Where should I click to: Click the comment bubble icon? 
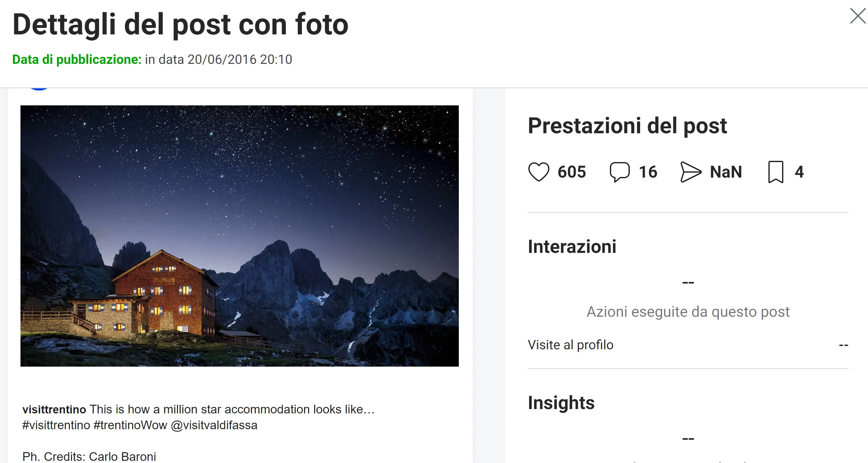click(619, 172)
